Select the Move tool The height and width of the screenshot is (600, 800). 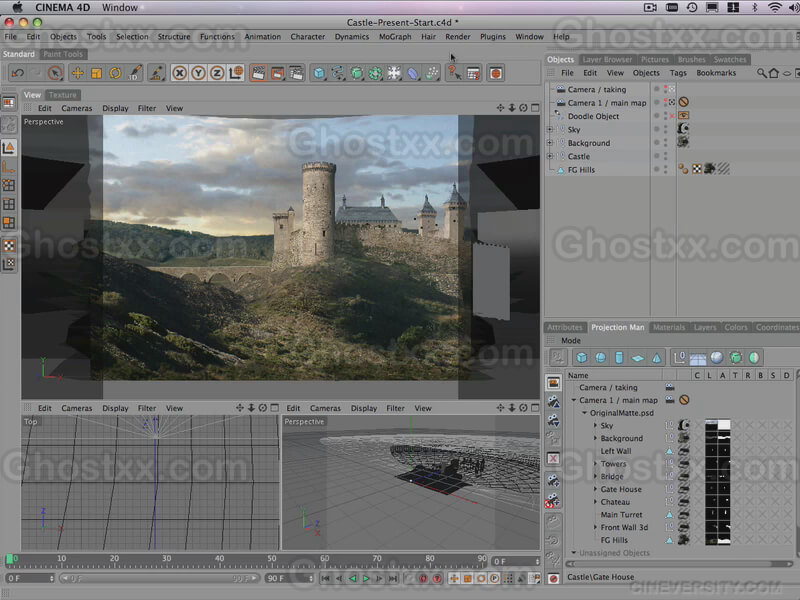pos(78,73)
